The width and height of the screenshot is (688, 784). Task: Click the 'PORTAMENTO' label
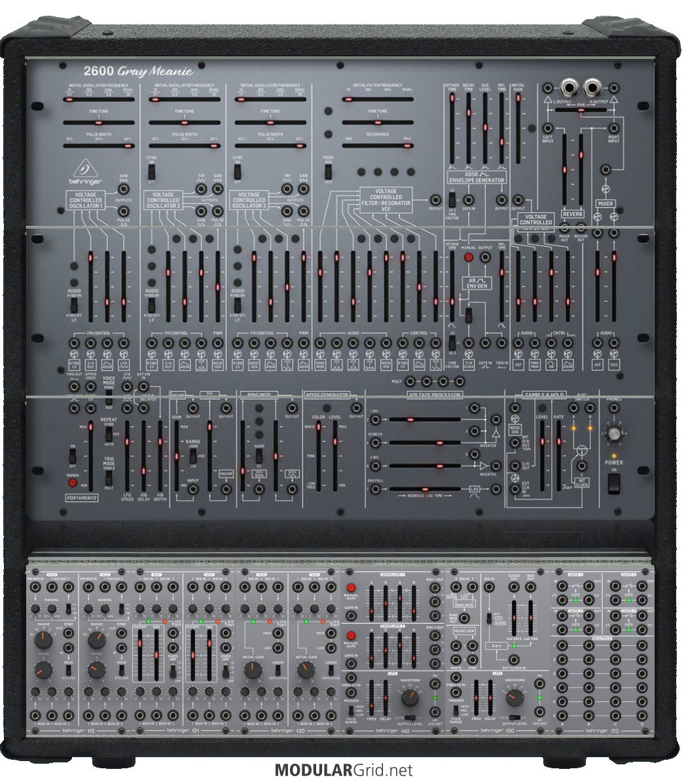point(82,498)
